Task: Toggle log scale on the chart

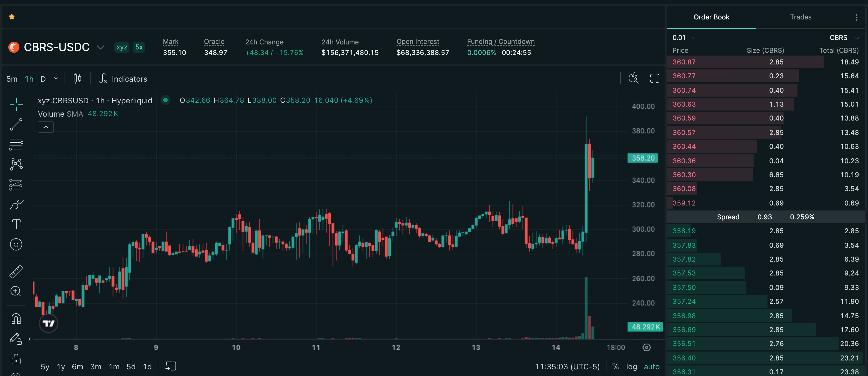Action: tap(631, 367)
